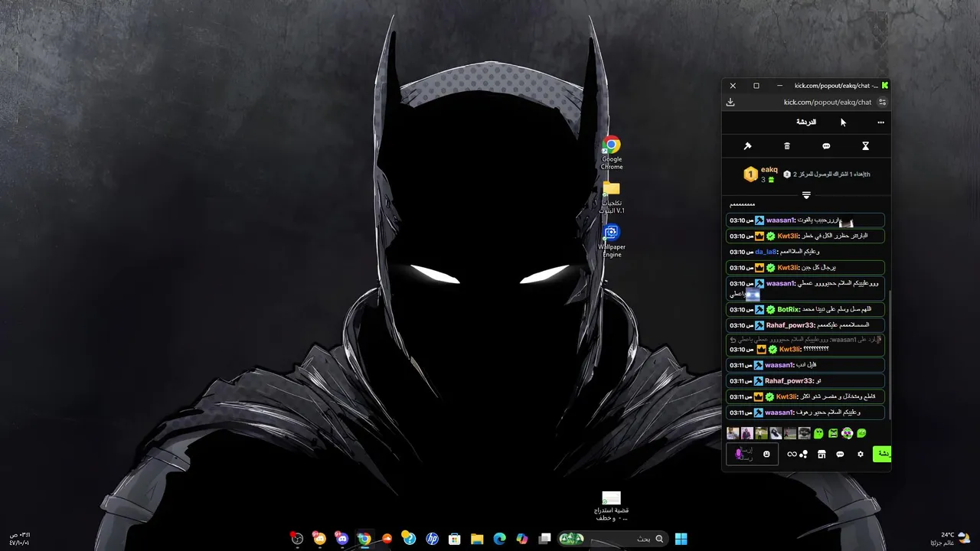This screenshot has height=551, width=980.
Task: Open the three-dots menu in chat header
Action: pos(880,122)
